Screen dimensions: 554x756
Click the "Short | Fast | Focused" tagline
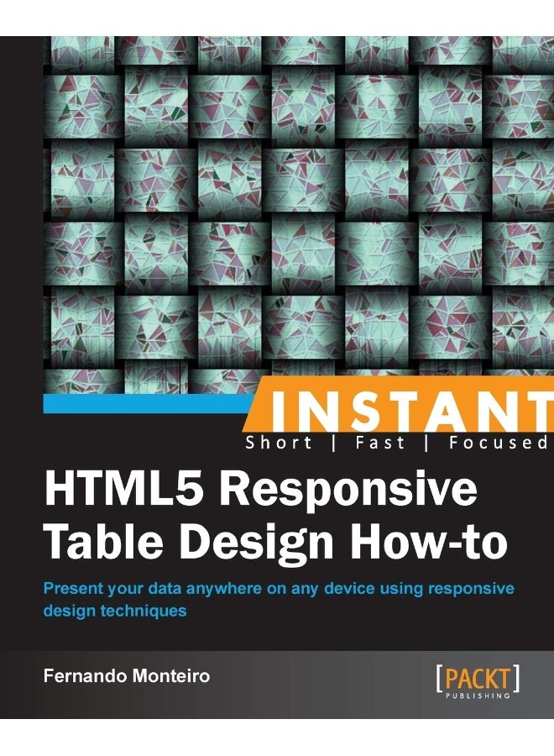click(397, 442)
